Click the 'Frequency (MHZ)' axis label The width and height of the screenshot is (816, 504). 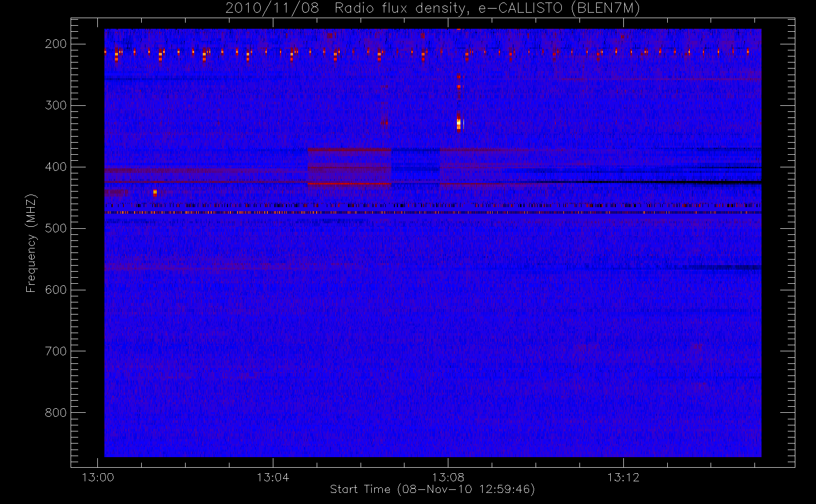click(x=31, y=243)
